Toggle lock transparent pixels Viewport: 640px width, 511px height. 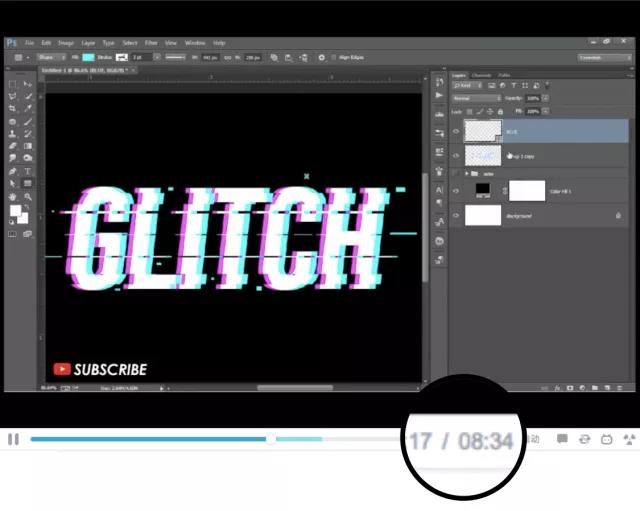[470, 111]
